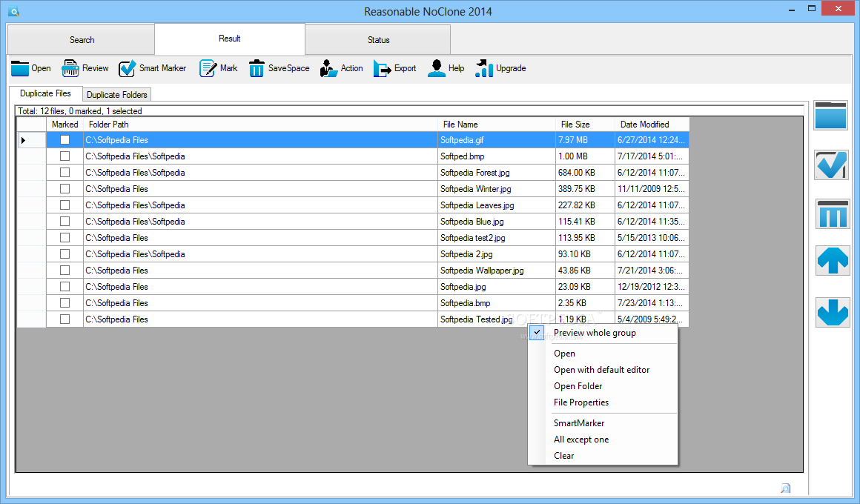Select the Result tab

point(230,39)
